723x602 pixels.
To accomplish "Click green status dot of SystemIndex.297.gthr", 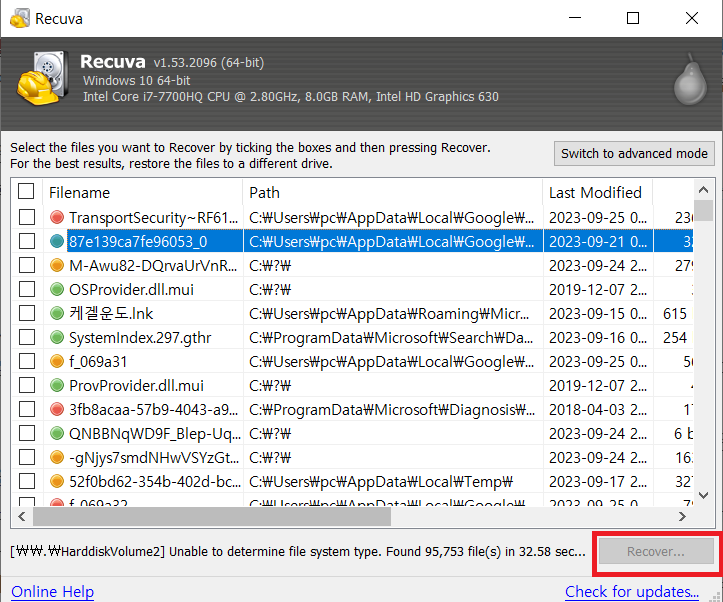I will click(x=57, y=337).
